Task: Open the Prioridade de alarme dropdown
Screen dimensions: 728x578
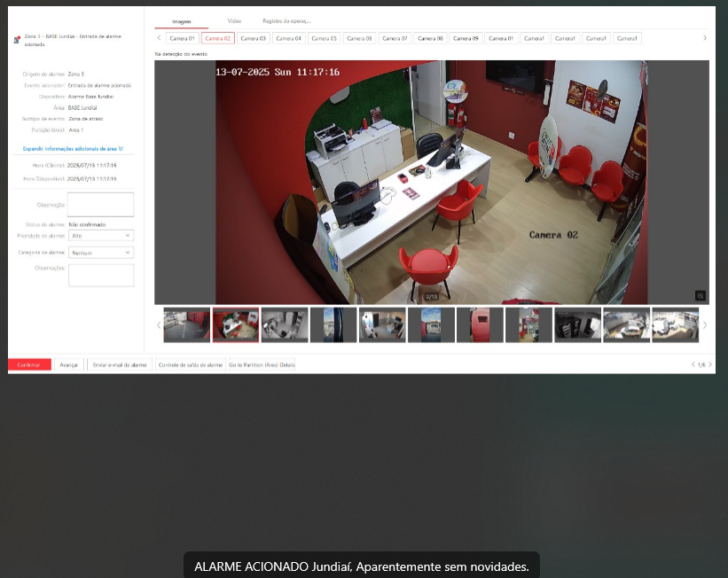Action: 100,236
